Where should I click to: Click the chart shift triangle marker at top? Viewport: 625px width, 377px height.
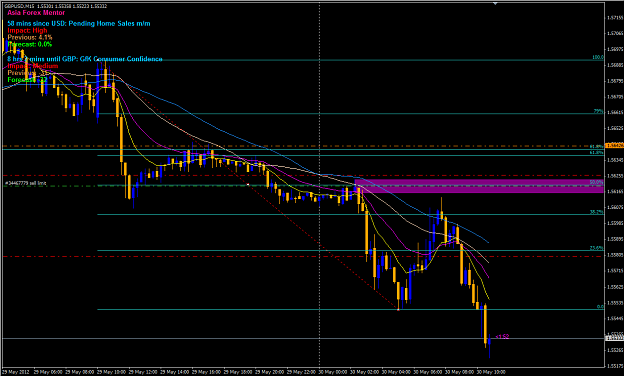[495, 3]
